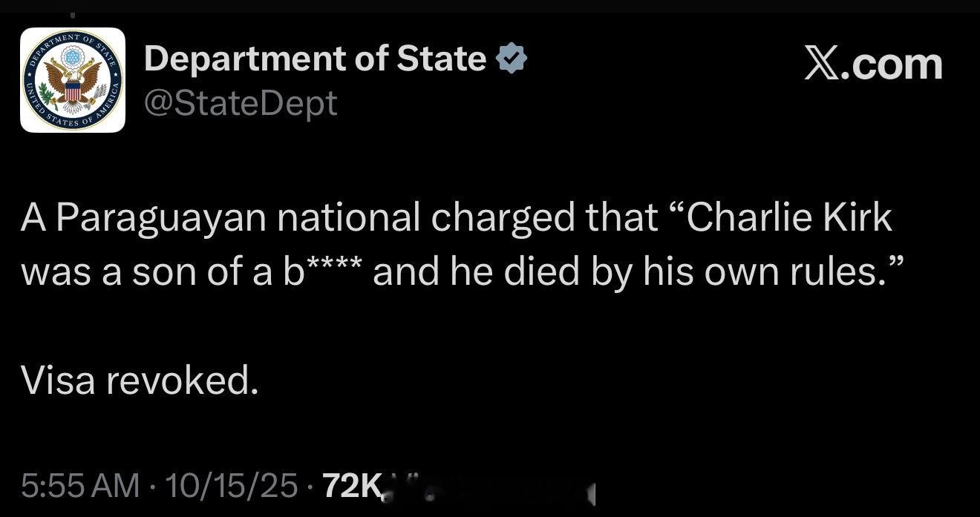Click the eagle in the seal
The height and width of the screenshot is (517, 980).
coord(73,79)
